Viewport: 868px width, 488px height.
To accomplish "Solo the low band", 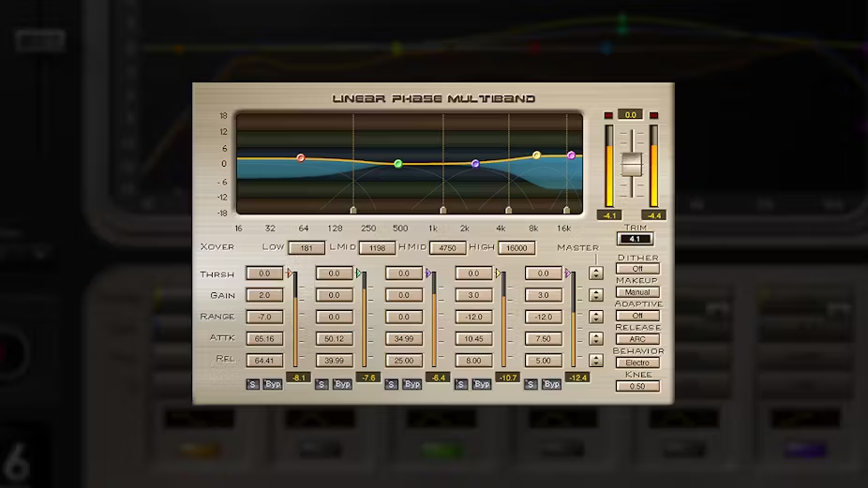I will click(x=252, y=384).
